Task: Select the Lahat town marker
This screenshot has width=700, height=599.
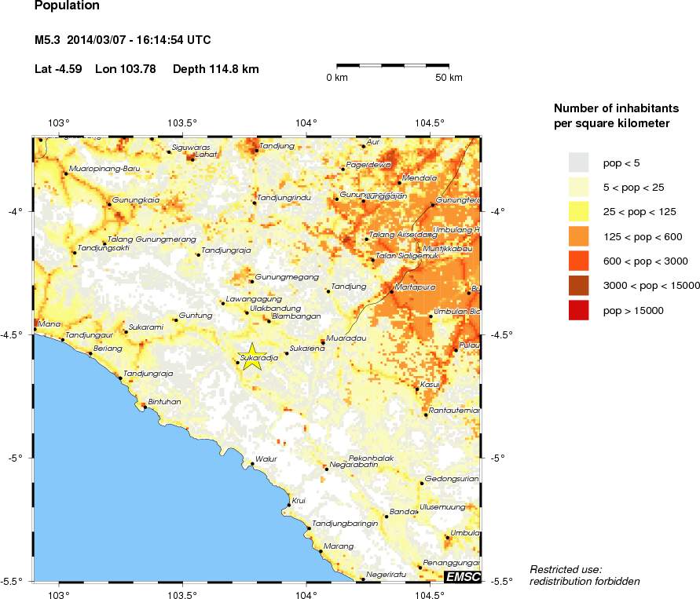Action: 192,159
